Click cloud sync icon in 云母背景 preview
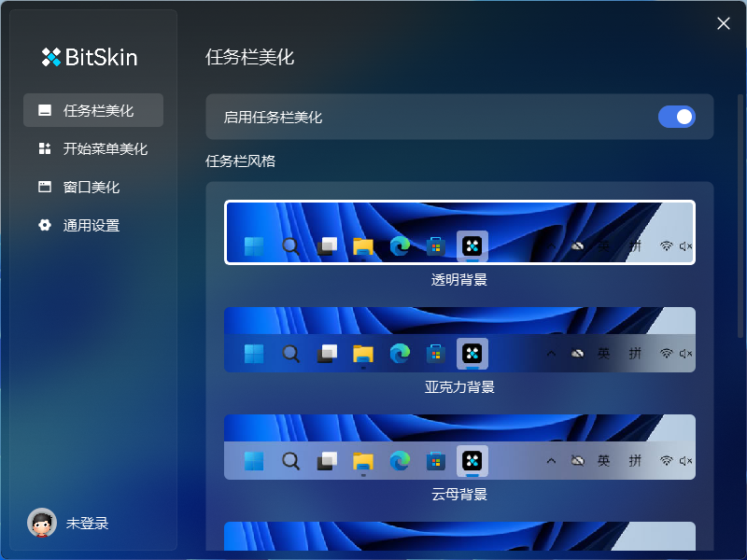 tap(577, 460)
